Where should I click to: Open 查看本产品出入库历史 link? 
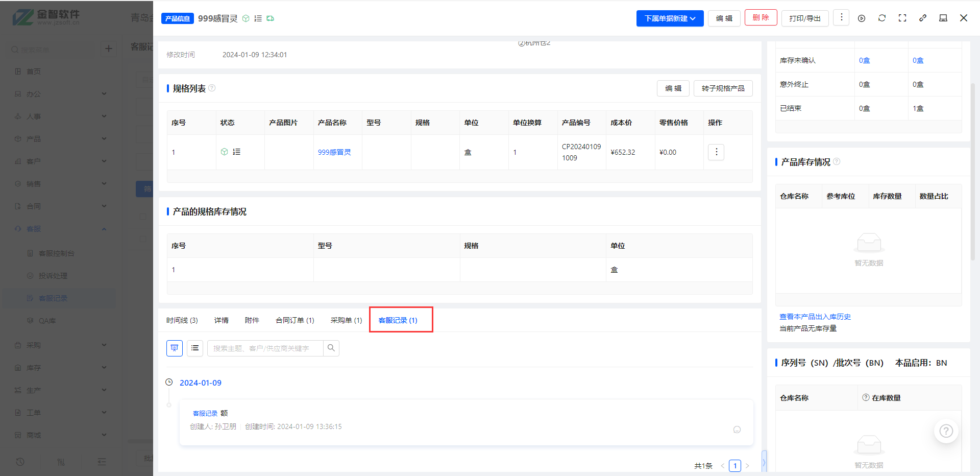(x=815, y=317)
